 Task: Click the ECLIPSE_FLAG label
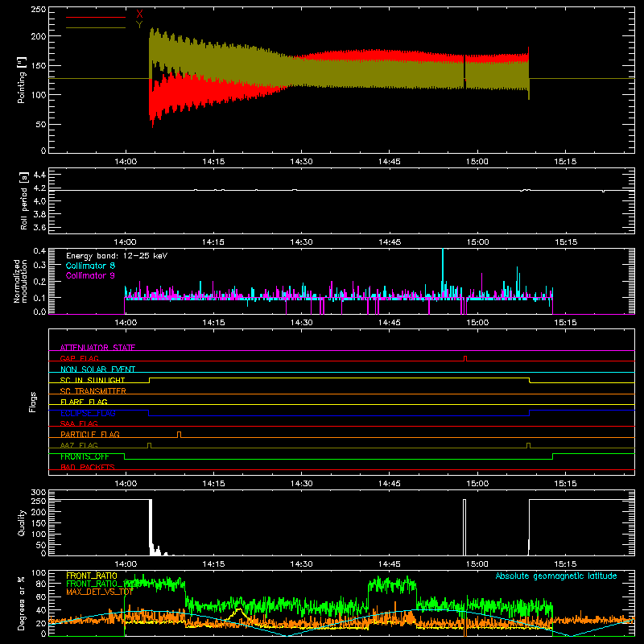[x=88, y=413]
